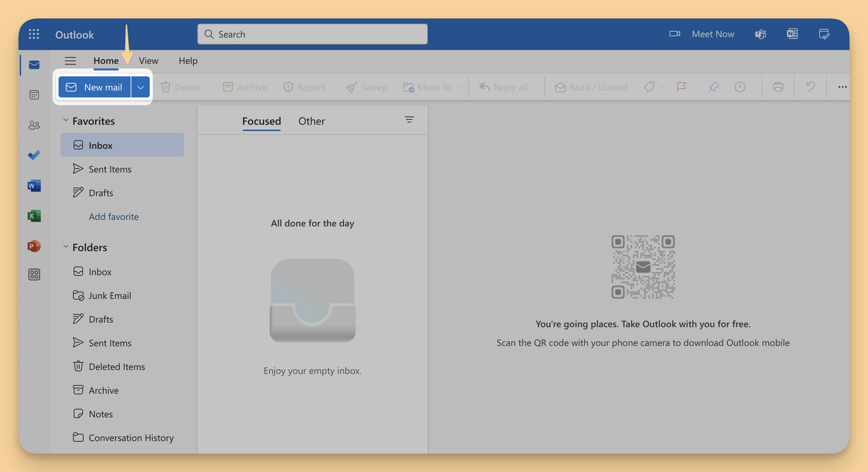The height and width of the screenshot is (472, 868).
Task: Switch to the Focused inbox tab
Action: click(261, 121)
